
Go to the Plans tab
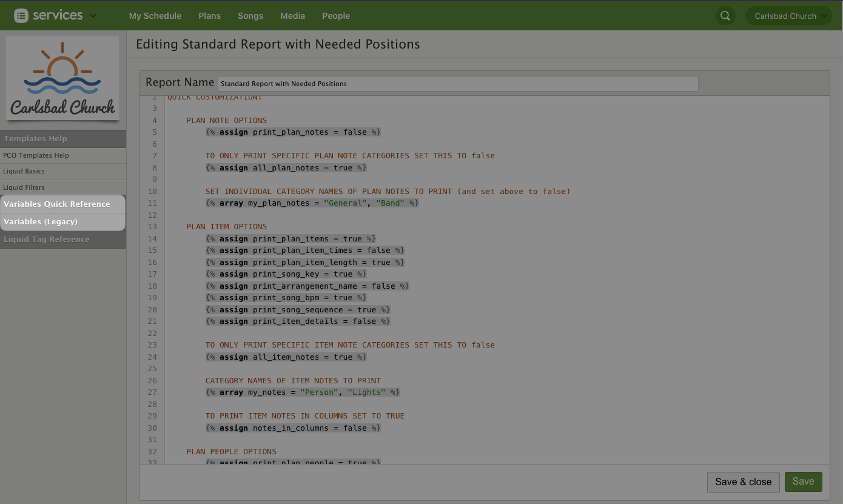click(x=209, y=16)
